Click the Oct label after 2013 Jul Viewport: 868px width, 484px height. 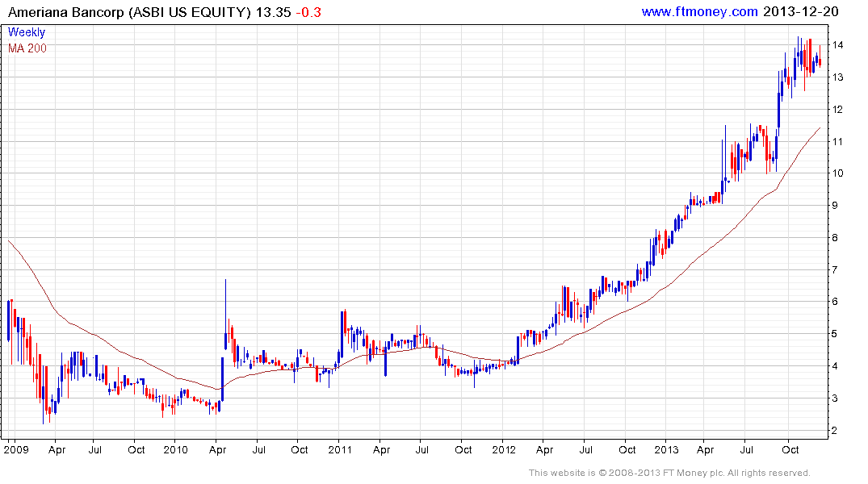click(x=790, y=449)
